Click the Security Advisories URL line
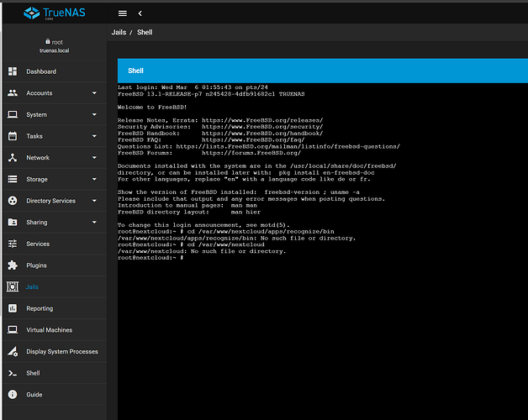 [220, 127]
